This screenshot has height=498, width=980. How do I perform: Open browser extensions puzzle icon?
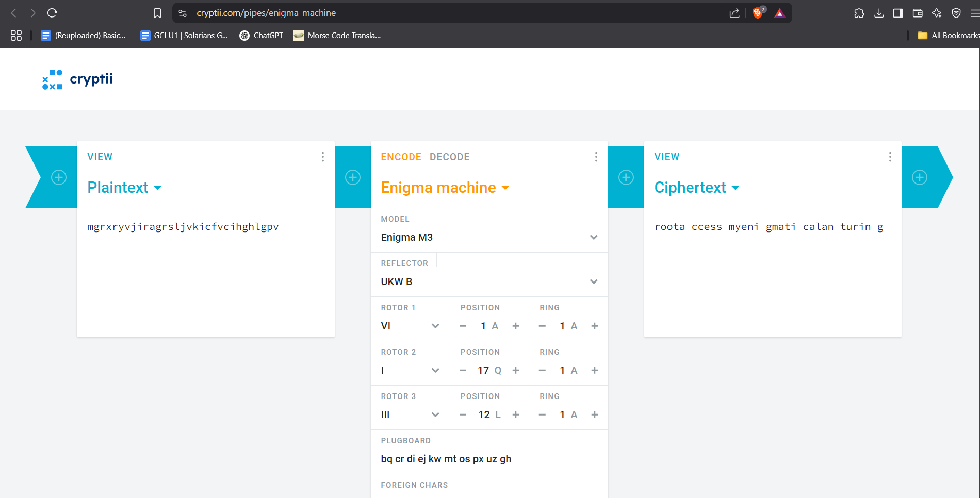click(859, 13)
